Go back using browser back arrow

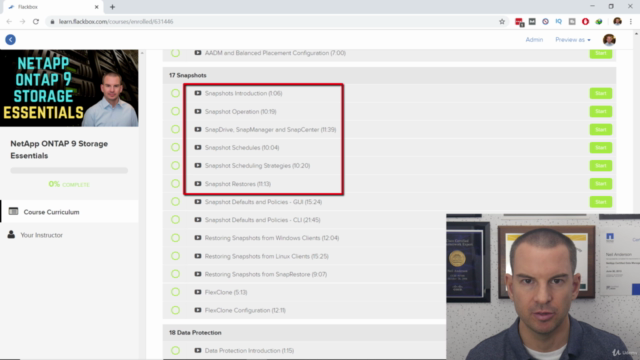pos(9,22)
